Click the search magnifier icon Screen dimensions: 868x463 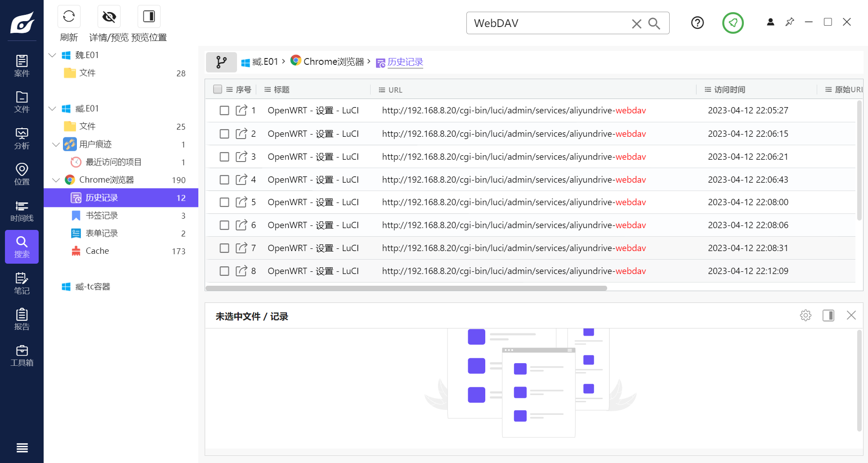(x=654, y=23)
